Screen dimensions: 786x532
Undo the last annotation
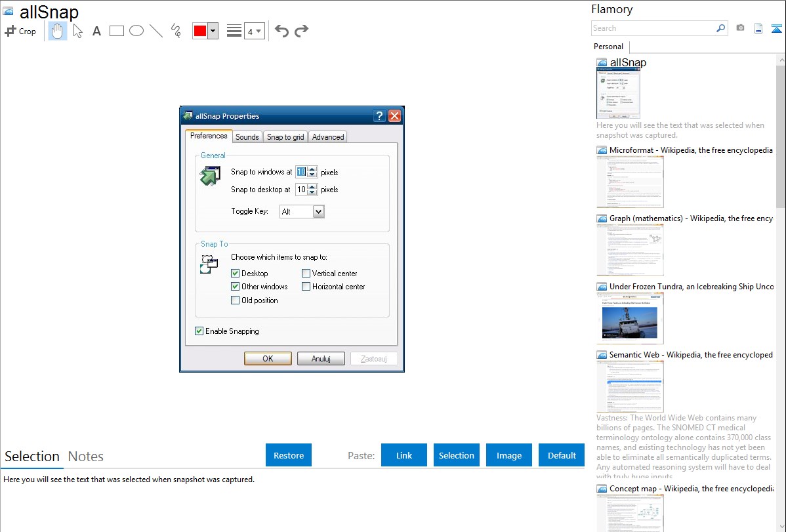pos(281,31)
